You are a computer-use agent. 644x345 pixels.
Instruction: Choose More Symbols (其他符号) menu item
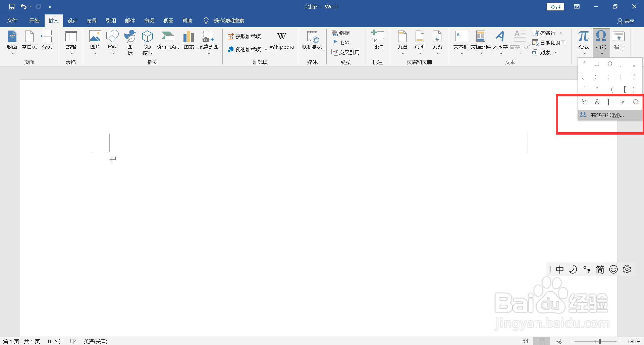tap(610, 115)
